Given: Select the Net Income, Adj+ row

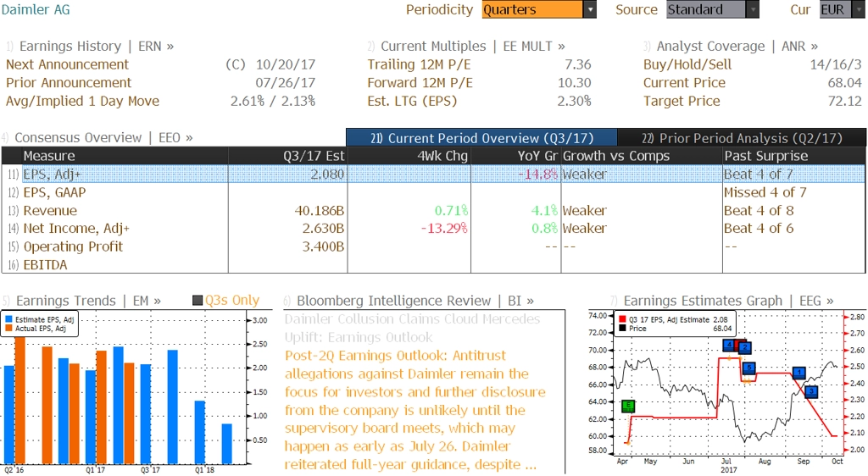Looking at the screenshot, I should 433,229.
